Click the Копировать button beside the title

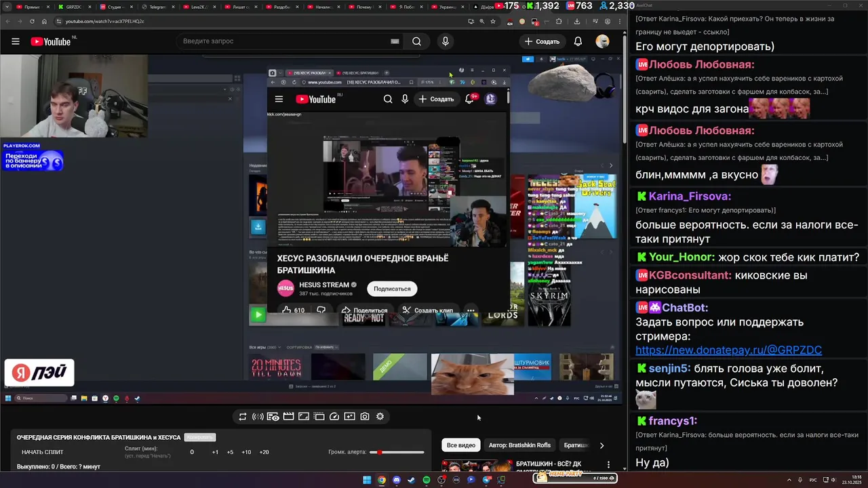pos(199,437)
